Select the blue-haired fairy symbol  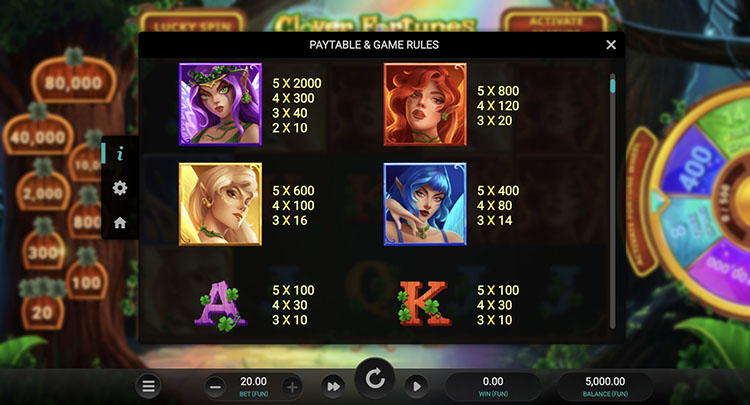(425, 204)
